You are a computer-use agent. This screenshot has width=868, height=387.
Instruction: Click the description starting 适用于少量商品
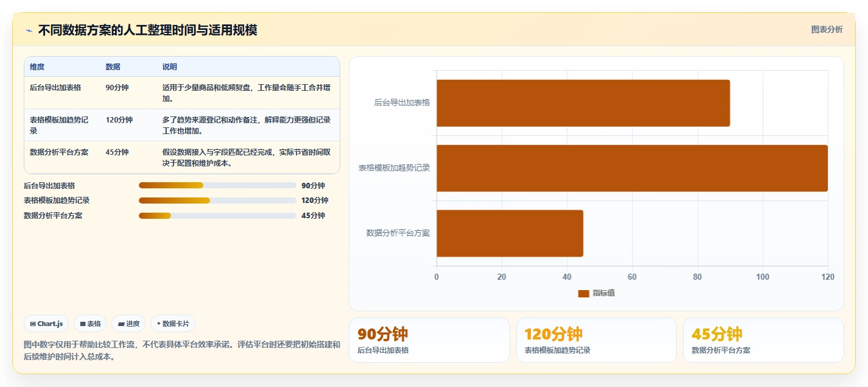click(247, 93)
